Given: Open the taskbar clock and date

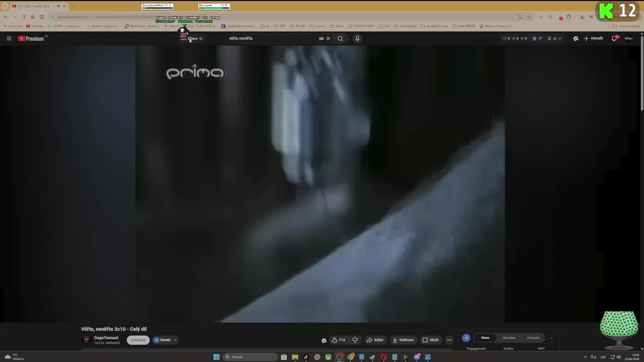Looking at the screenshot, I should point(632,357).
